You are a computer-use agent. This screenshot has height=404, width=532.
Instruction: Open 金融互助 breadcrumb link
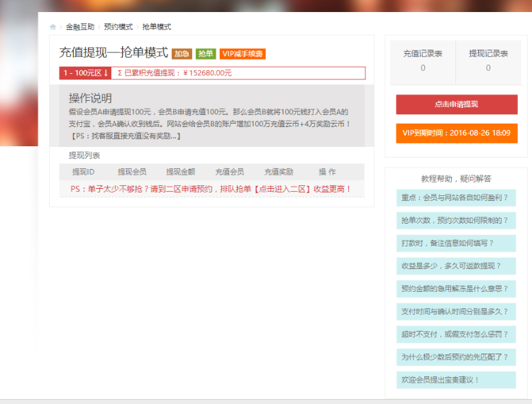(80, 27)
